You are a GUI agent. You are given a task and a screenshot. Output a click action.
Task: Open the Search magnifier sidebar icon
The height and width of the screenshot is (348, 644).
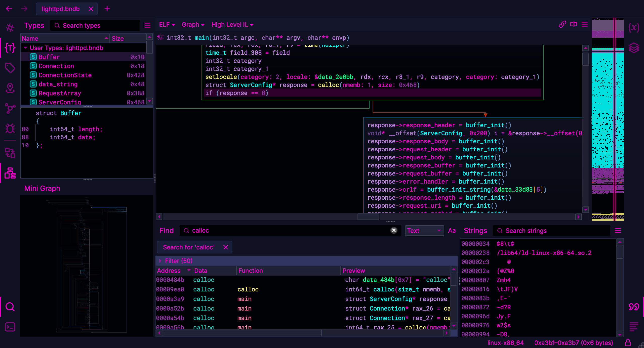10,307
